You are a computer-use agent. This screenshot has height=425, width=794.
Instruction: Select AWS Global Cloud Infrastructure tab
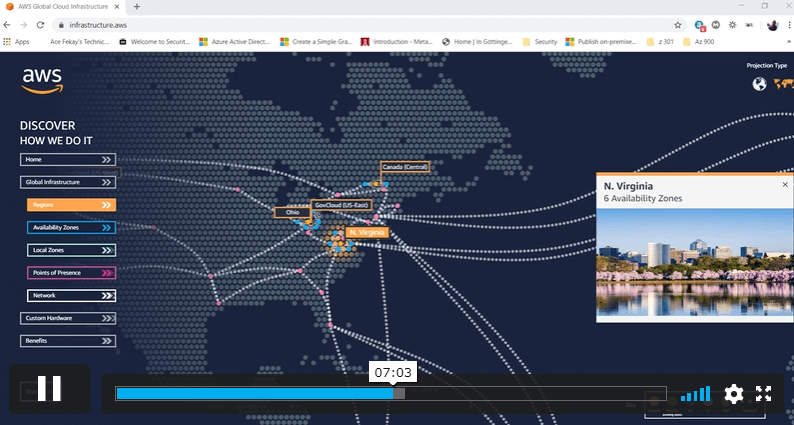click(x=63, y=7)
